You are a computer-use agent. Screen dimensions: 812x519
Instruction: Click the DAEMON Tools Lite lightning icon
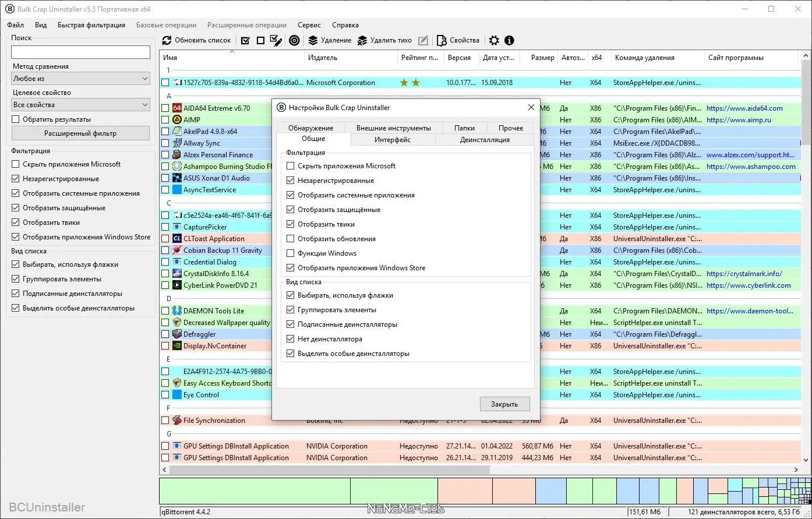pyautogui.click(x=177, y=311)
